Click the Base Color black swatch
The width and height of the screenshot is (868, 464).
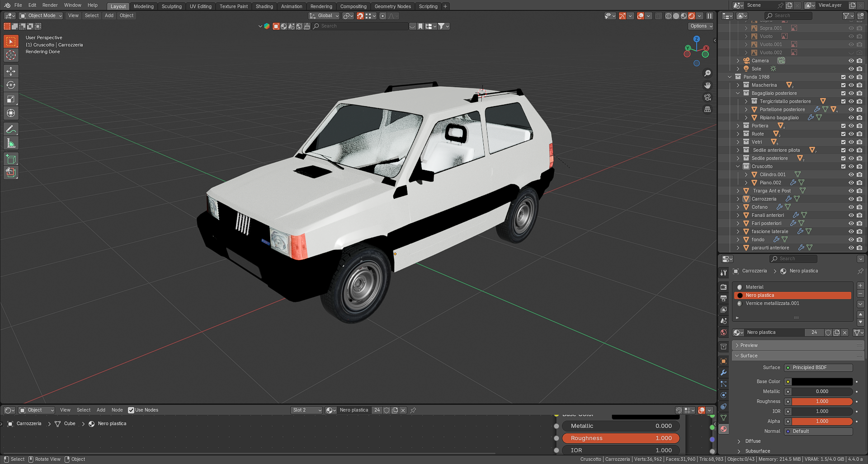click(822, 382)
